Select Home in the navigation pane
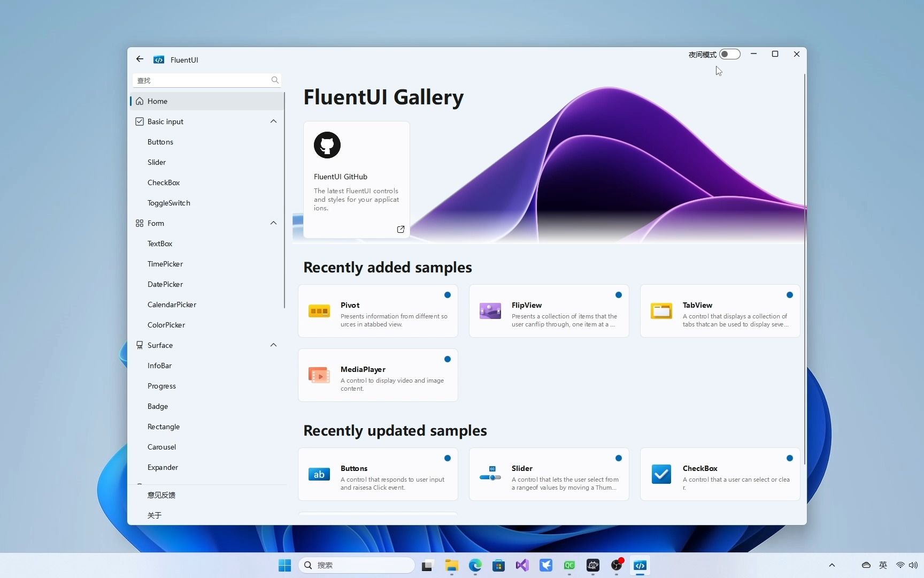The height and width of the screenshot is (578, 924). (157, 101)
